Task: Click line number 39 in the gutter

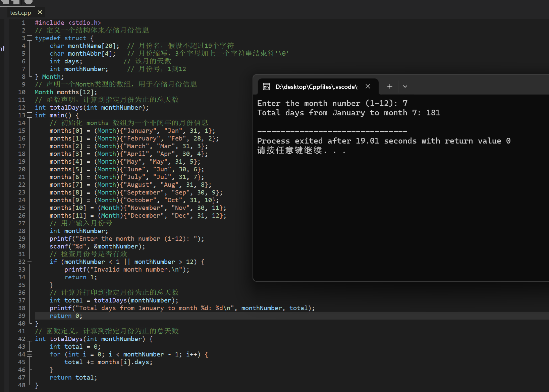Action: pos(22,316)
